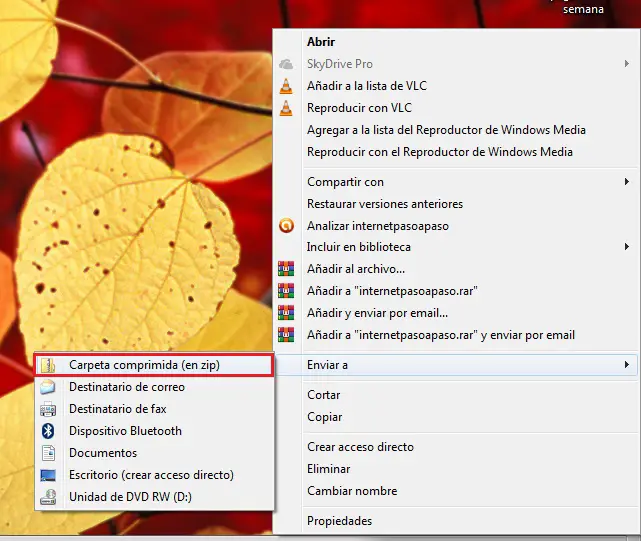This screenshot has height=541, width=641.
Task: Click the SkyDrive Pro cloud icon
Action: 286,64
